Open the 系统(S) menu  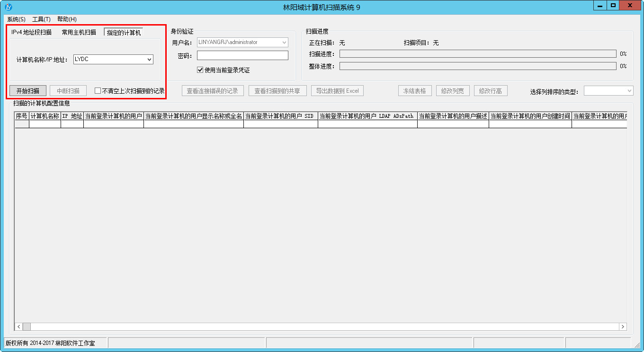pyautogui.click(x=16, y=19)
